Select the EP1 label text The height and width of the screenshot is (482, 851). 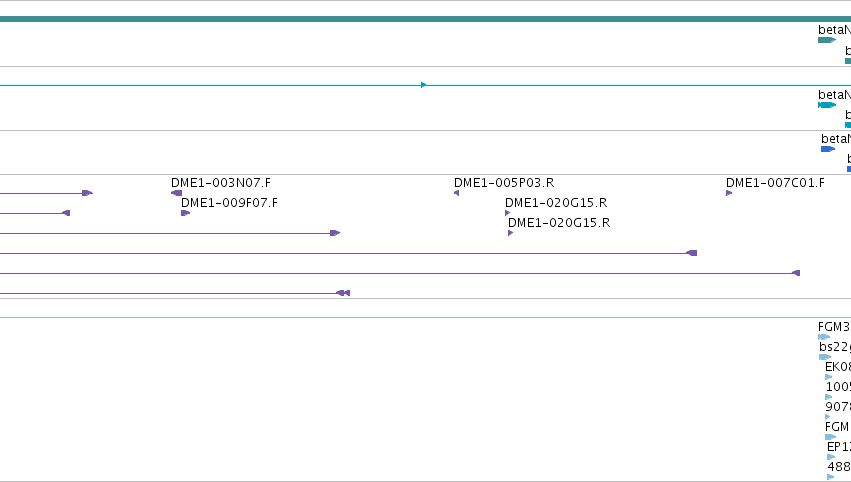coord(839,447)
